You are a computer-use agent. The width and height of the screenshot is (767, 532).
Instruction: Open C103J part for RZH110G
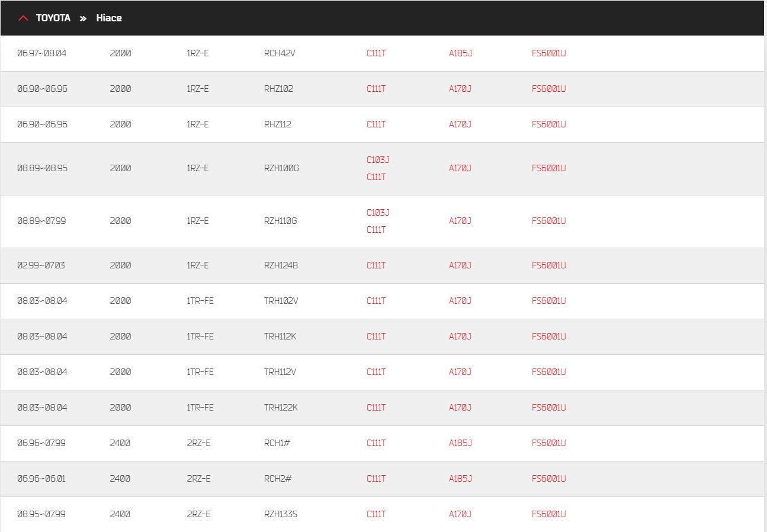pyautogui.click(x=378, y=213)
